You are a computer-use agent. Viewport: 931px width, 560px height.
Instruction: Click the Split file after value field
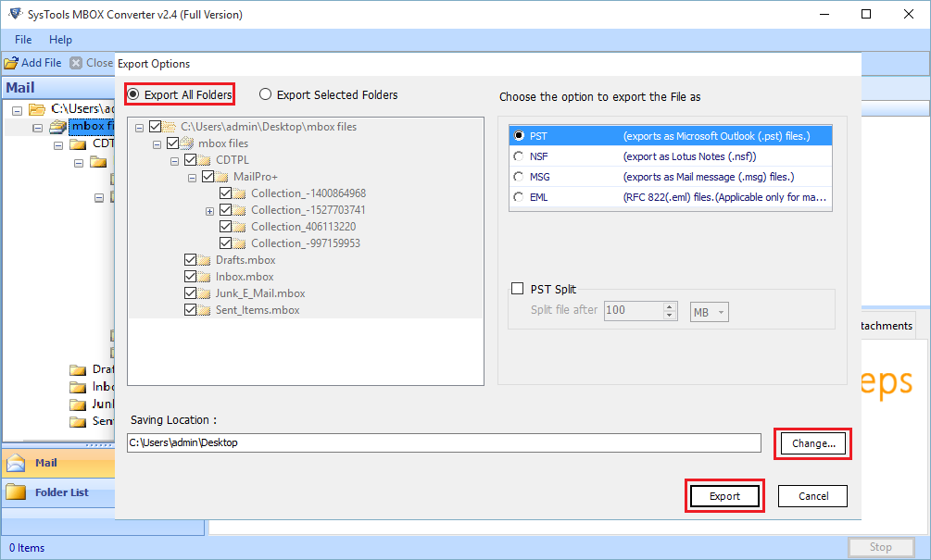pos(633,310)
